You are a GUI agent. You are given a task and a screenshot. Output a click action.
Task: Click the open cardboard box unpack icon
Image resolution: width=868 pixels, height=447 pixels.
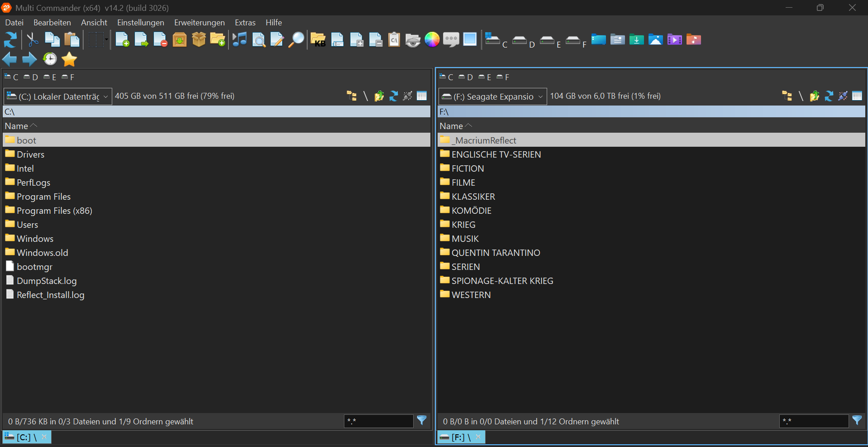coord(199,40)
